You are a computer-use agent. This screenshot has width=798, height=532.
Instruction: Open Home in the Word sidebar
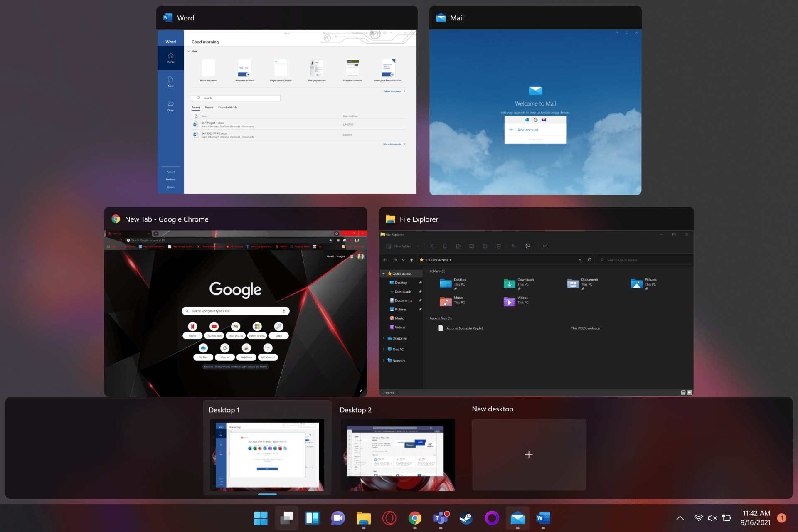tap(171, 58)
